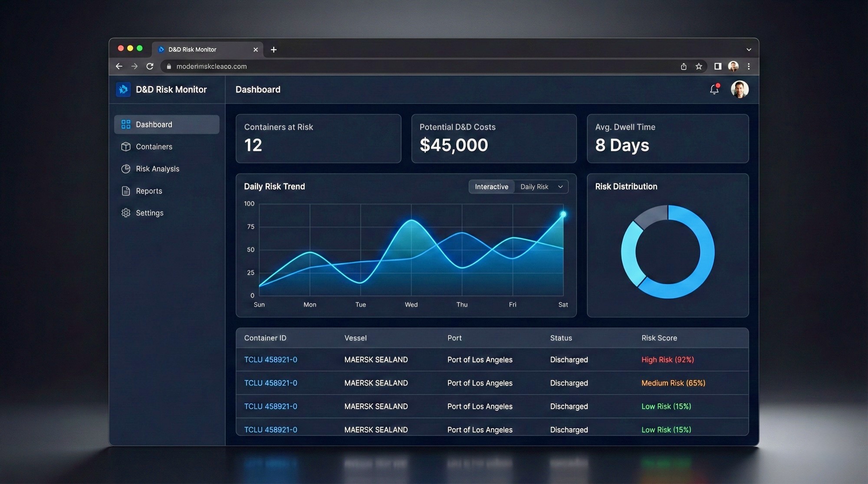Expand the browser window options chevron

click(748, 49)
